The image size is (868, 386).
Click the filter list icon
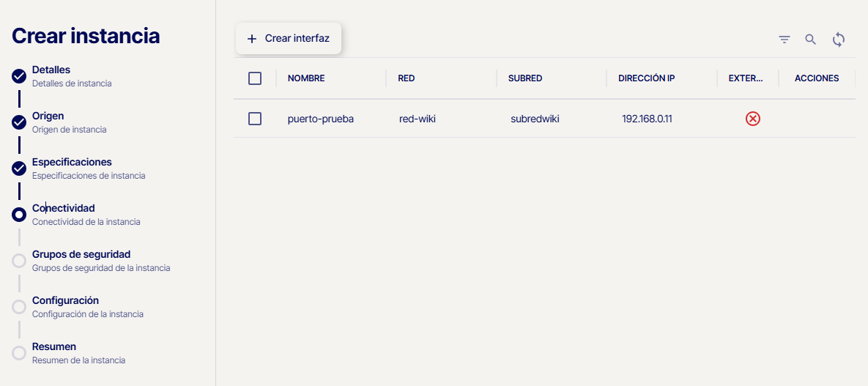[x=784, y=40]
